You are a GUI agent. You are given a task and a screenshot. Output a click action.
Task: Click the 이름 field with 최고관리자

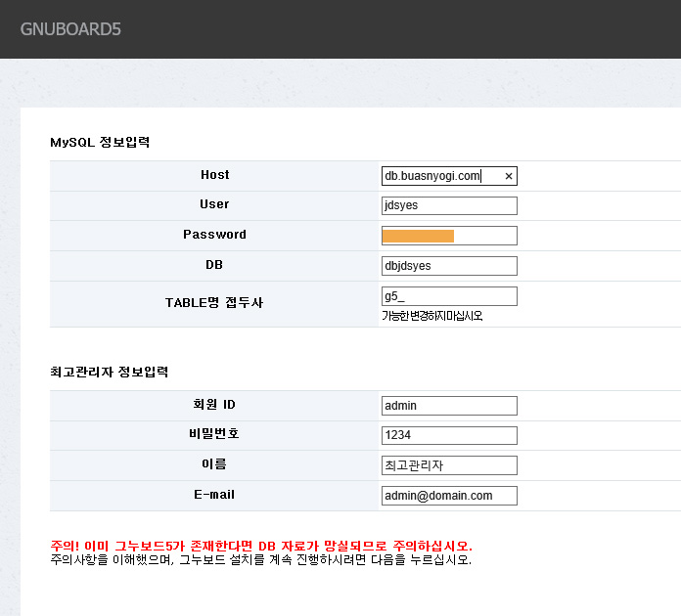[x=449, y=465]
